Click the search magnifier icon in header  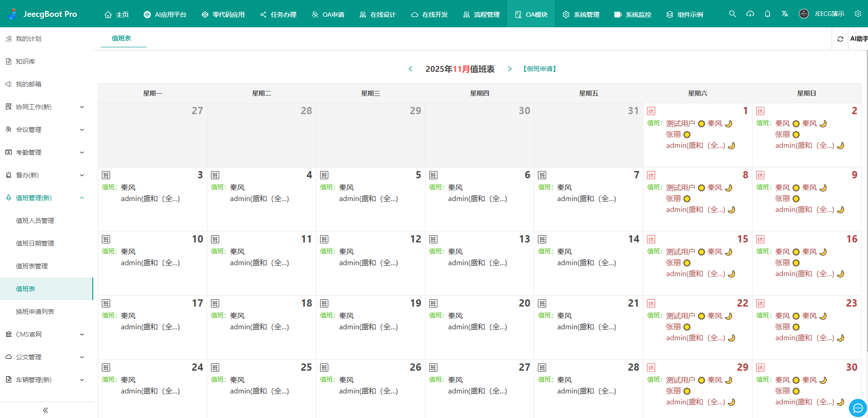[x=732, y=14]
